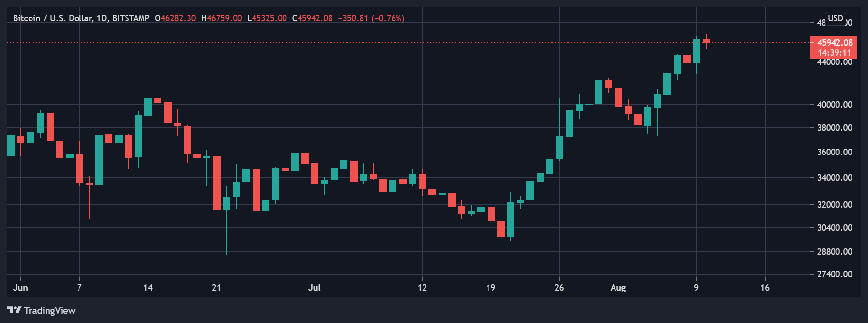Click the TradingView logo

click(x=41, y=310)
